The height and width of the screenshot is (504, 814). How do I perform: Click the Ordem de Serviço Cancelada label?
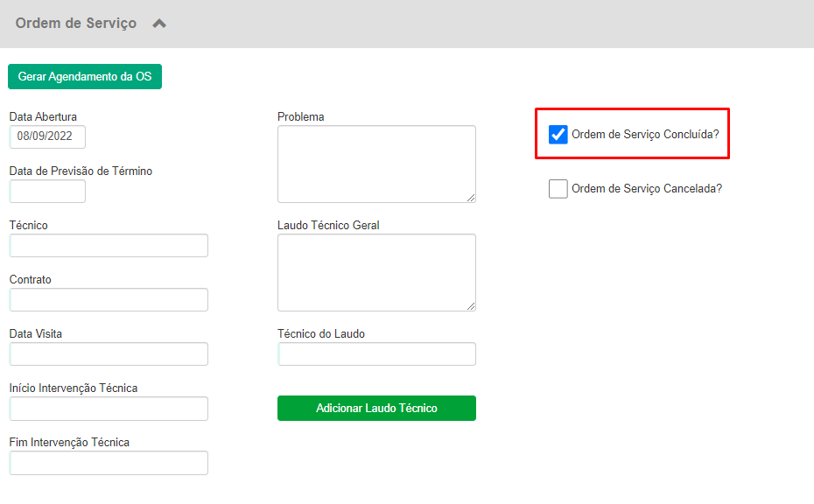(x=647, y=188)
